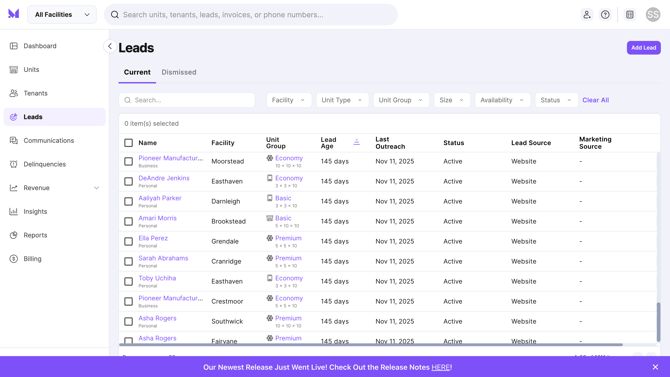Open the Size filter dropdown

click(452, 100)
